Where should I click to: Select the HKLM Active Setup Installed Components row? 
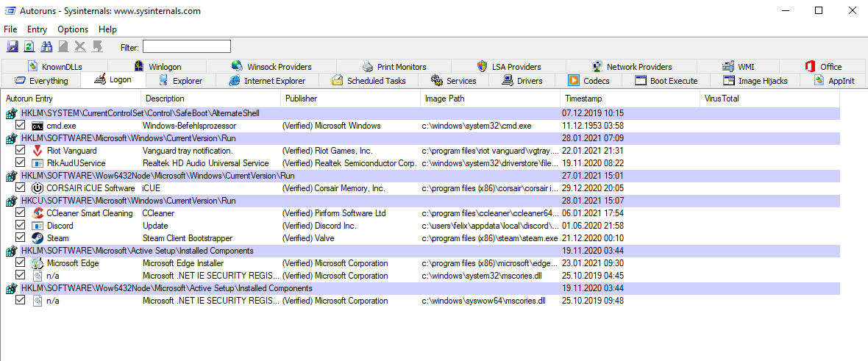click(421, 251)
